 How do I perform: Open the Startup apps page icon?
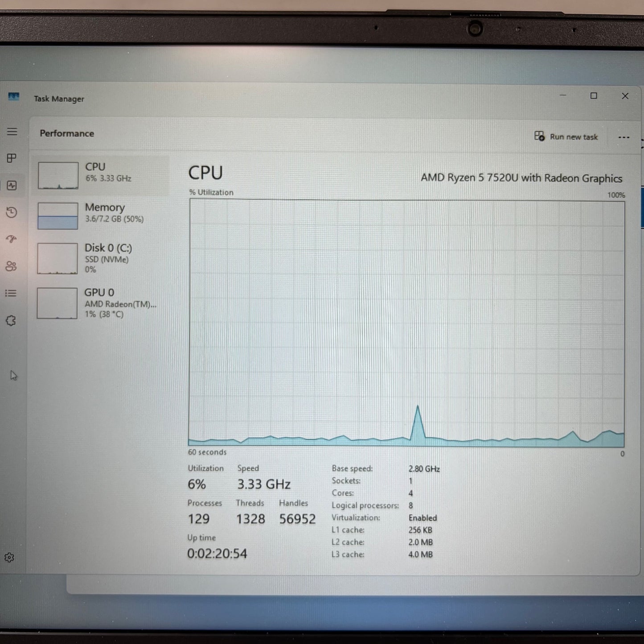tap(11, 239)
